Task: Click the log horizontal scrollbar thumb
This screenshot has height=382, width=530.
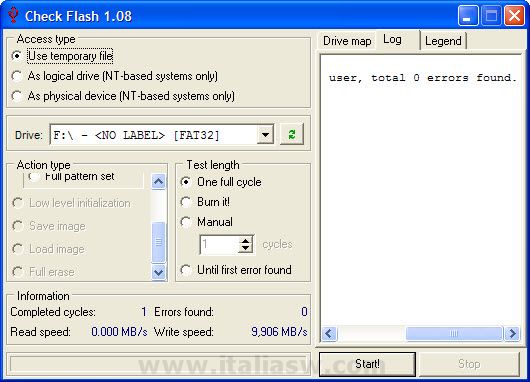Action: tap(454, 334)
